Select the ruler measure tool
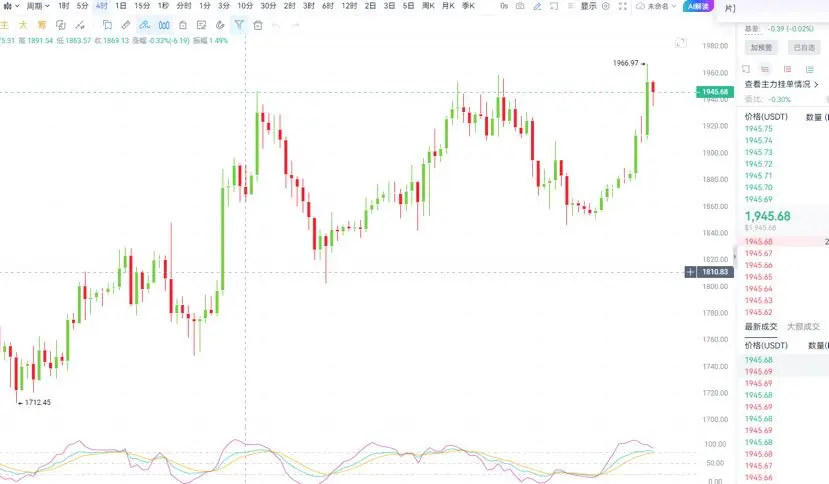The height and width of the screenshot is (484, 829). point(126,25)
